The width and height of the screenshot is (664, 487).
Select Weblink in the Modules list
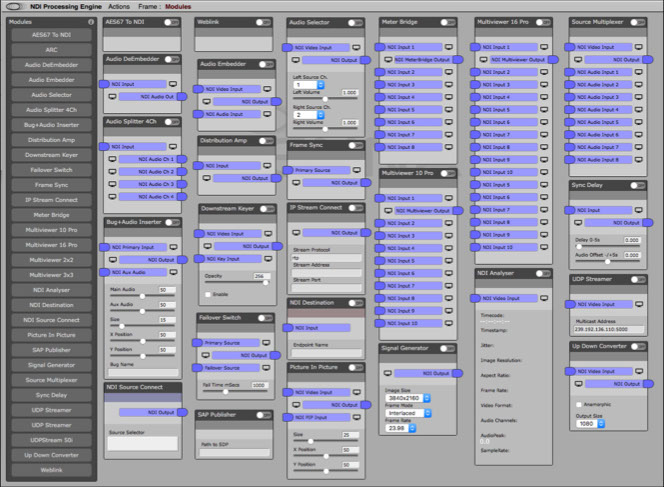click(52, 470)
